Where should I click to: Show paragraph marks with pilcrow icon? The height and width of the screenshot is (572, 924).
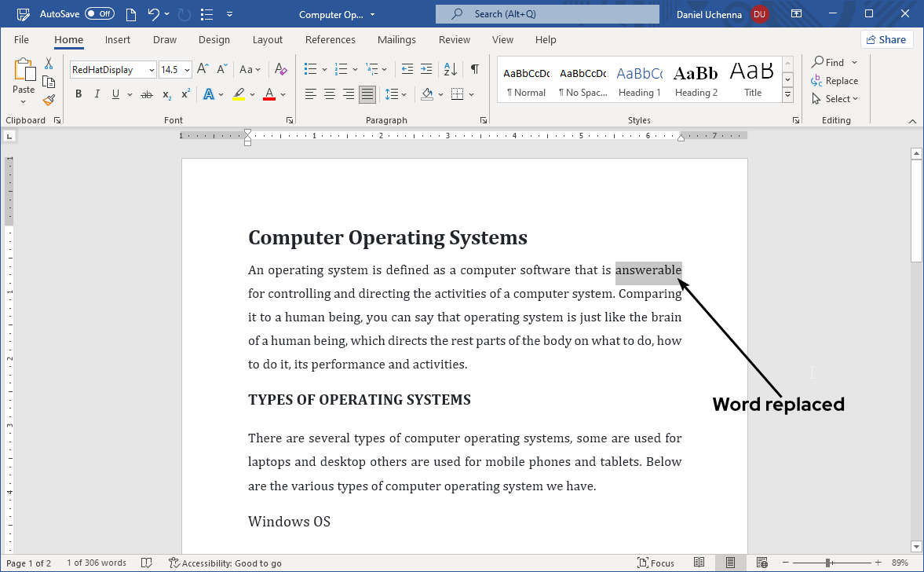475,70
